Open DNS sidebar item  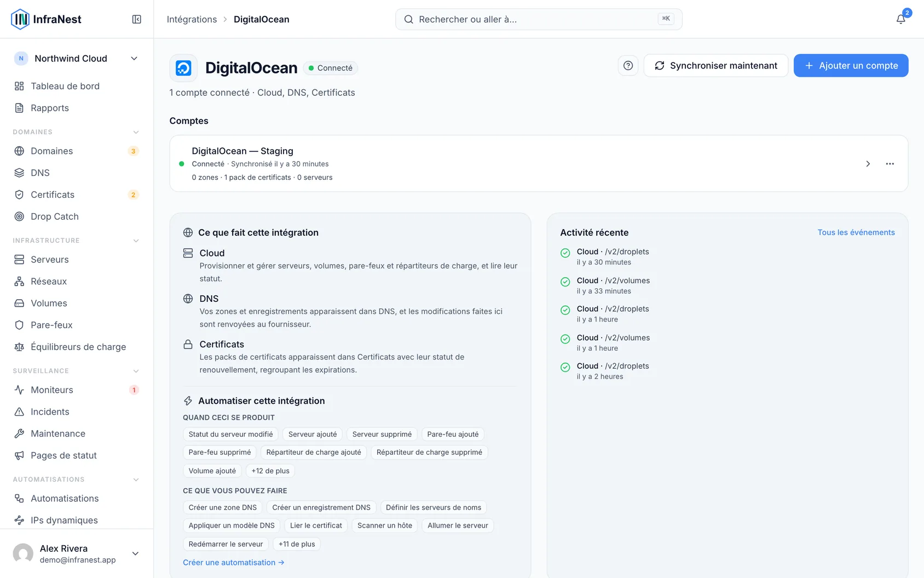click(x=77, y=173)
